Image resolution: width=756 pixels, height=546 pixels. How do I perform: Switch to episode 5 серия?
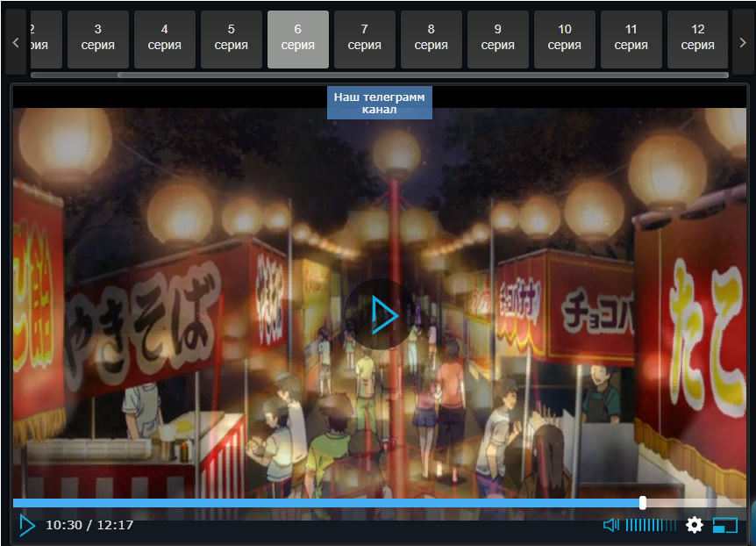[232, 39]
